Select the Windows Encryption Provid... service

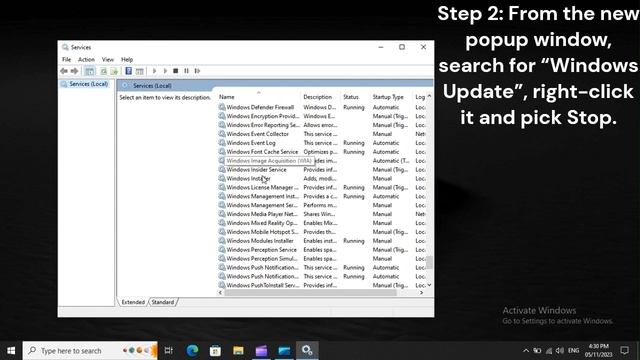coord(263,116)
